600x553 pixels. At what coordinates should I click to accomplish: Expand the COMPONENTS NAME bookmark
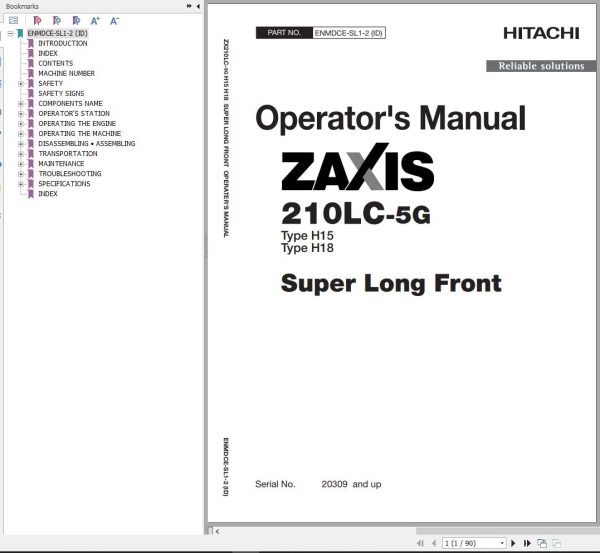(x=21, y=104)
